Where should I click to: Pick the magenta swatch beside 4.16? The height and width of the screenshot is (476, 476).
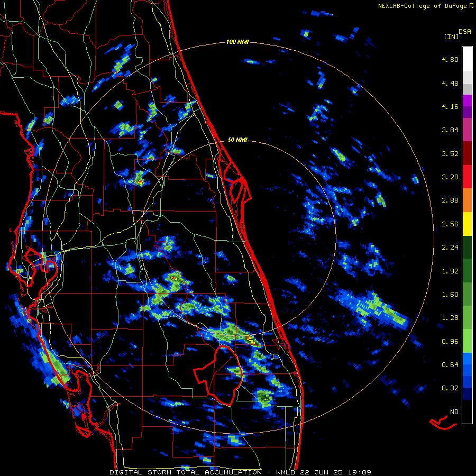[x=467, y=101]
